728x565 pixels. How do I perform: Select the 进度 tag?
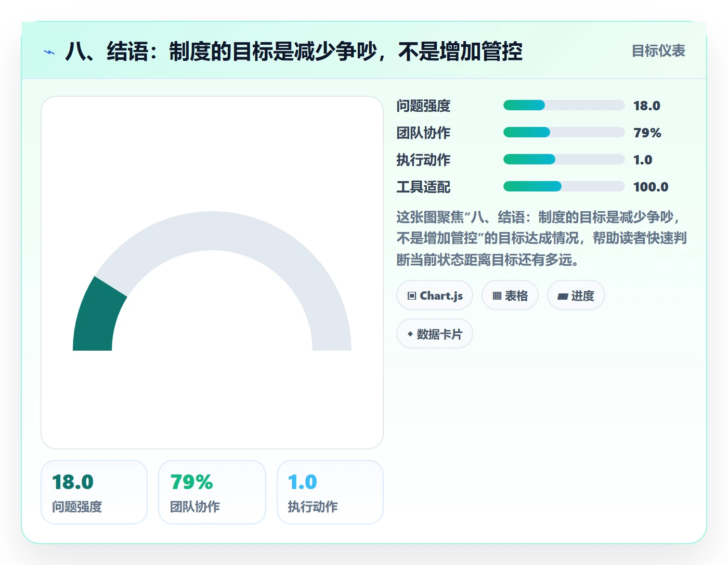coord(576,296)
